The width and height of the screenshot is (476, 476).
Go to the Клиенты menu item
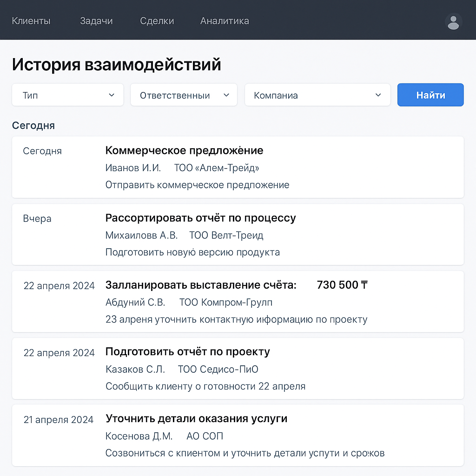point(31,20)
